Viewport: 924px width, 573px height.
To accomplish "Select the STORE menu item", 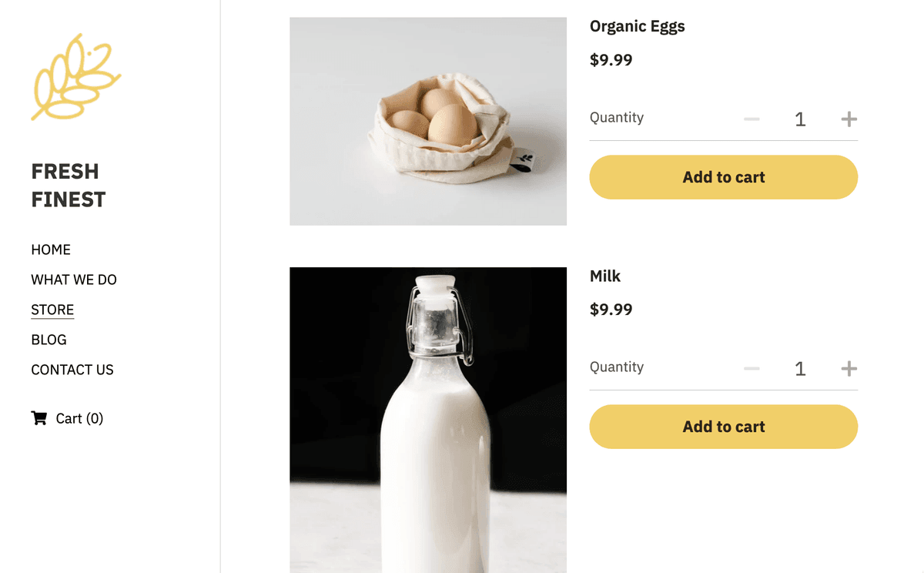I will coord(52,310).
